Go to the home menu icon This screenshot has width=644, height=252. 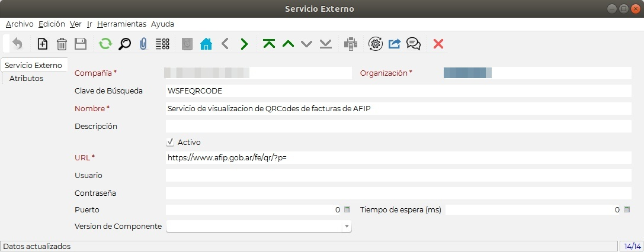206,44
